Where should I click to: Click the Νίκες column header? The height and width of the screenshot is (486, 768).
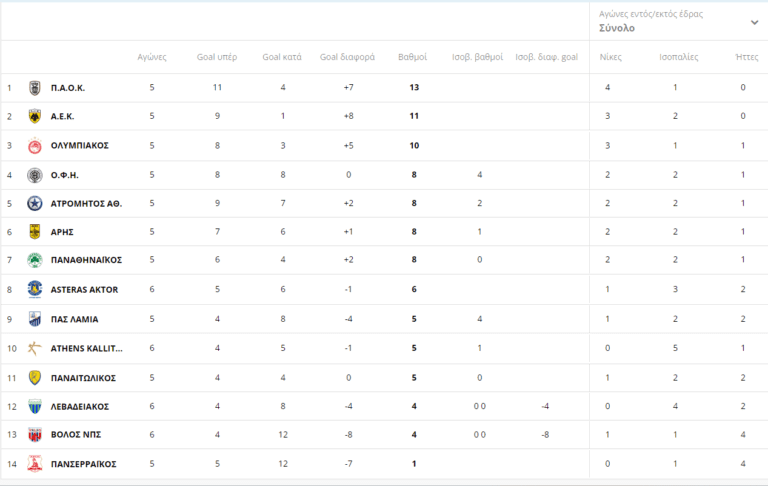point(610,57)
